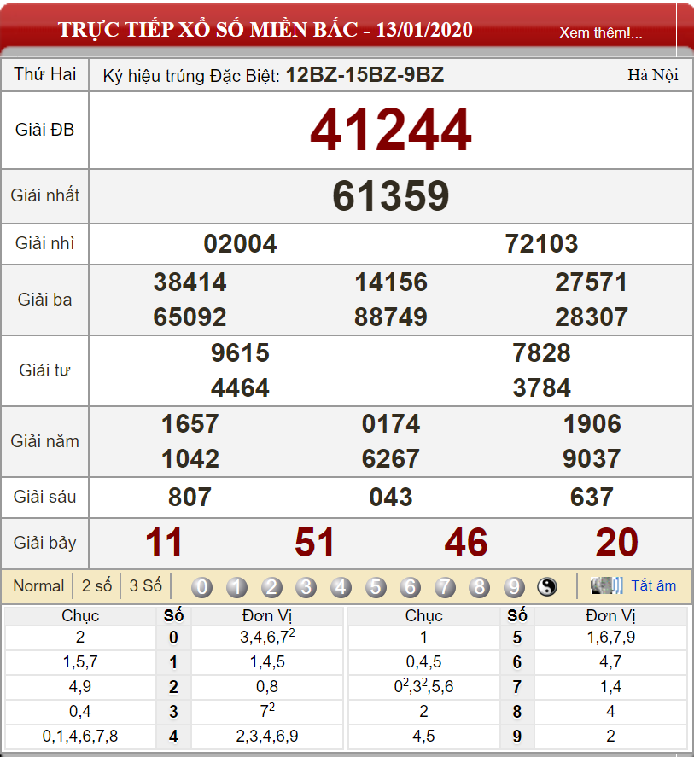
Task: Click fifth prize number 1906
Action: 592,424
